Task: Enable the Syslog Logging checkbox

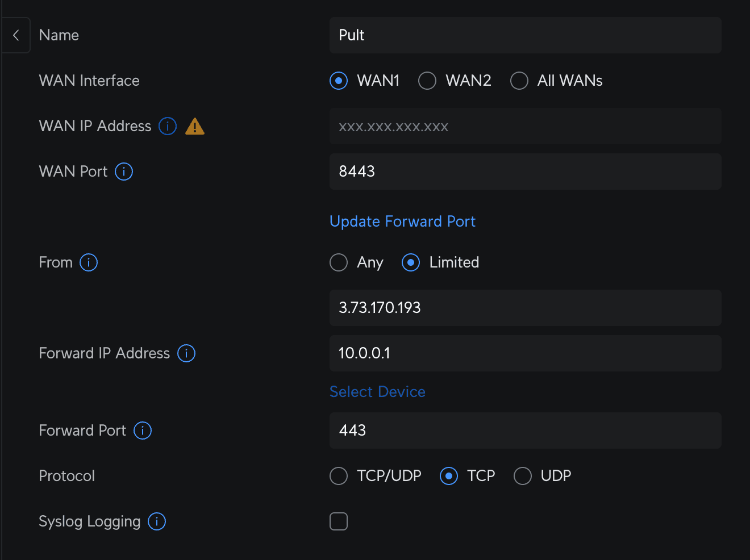Action: 339,521
